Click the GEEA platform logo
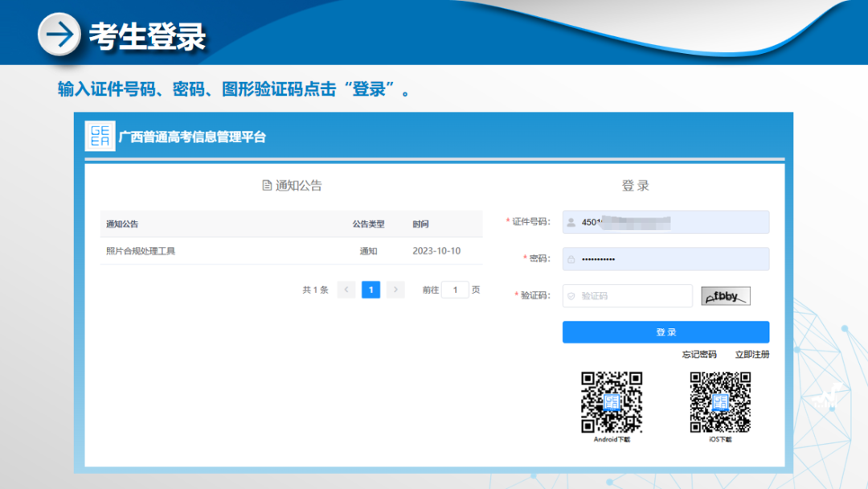The image size is (868, 489). 100,136
